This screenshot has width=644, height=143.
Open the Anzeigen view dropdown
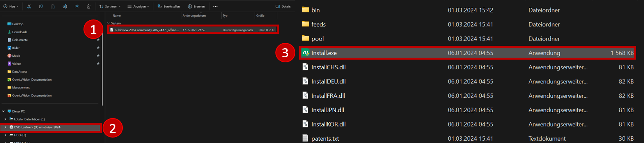point(138,6)
